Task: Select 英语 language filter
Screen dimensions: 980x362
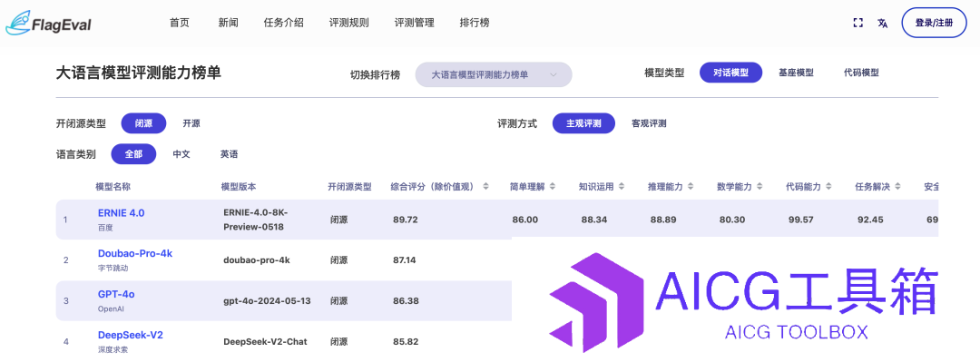Action: 229,154
